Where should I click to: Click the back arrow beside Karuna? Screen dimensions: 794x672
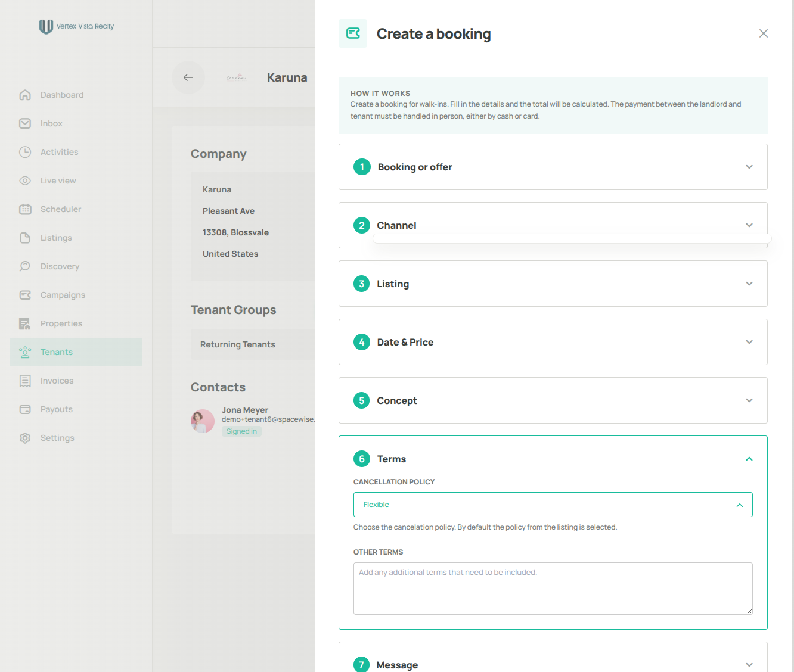click(188, 77)
